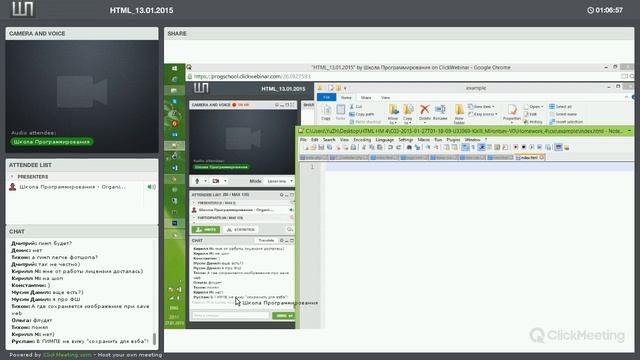Open ClickMeeting.com link in footer
The width and height of the screenshot is (640, 360).
67,355
